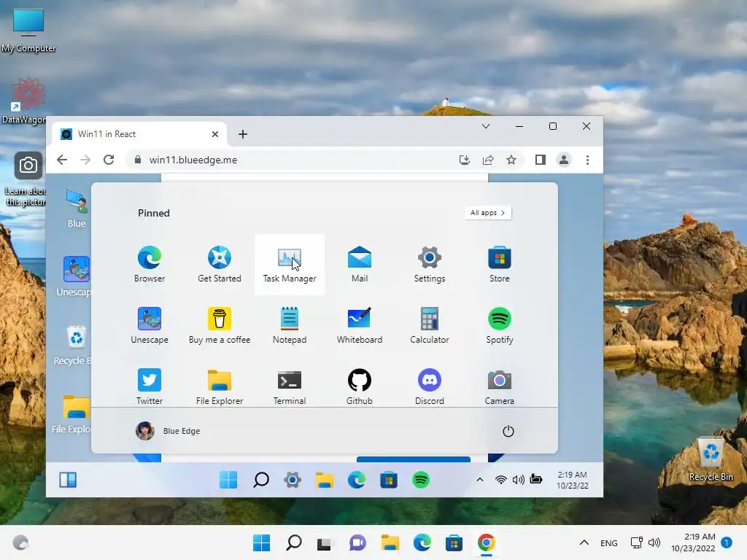
Task: Expand the All apps list
Action: 488,213
